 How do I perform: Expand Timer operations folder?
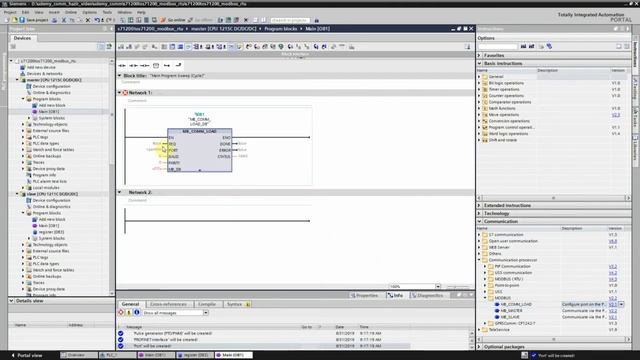480,89
